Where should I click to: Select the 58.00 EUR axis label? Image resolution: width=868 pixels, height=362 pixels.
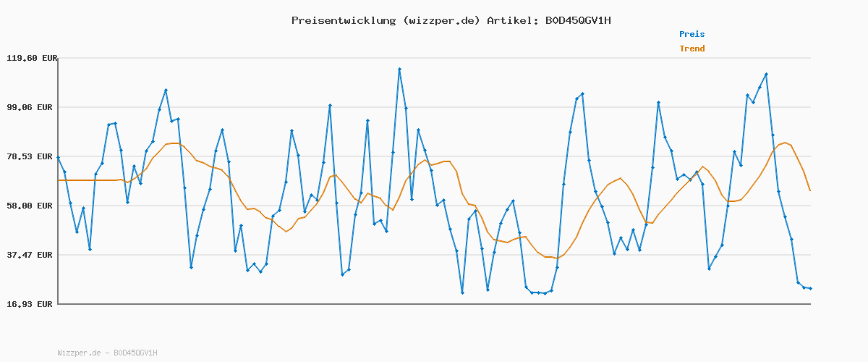30,206
